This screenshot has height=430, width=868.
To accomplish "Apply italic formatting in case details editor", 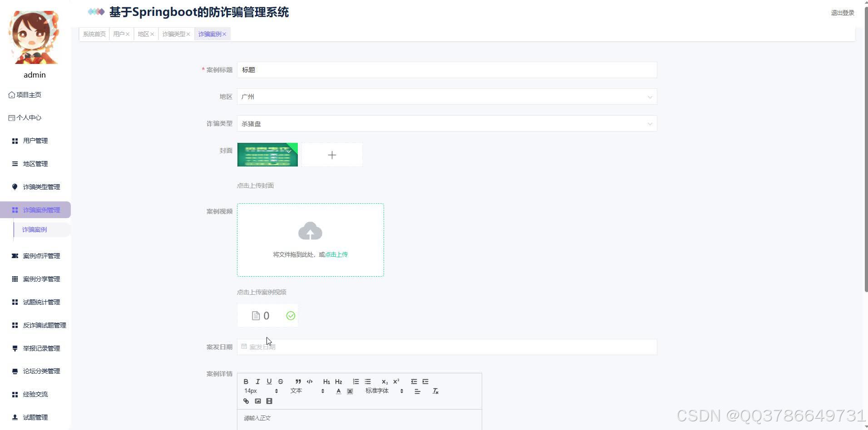I will pyautogui.click(x=257, y=381).
